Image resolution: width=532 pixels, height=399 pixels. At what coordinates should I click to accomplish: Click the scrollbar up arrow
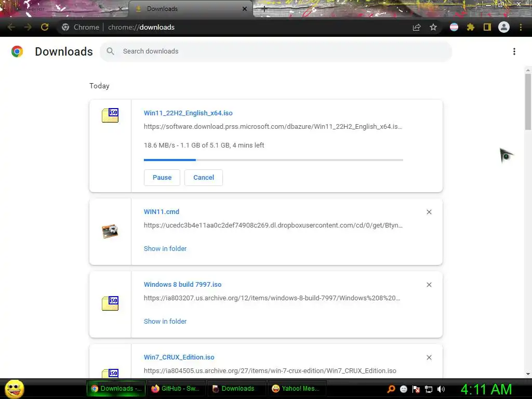point(528,70)
